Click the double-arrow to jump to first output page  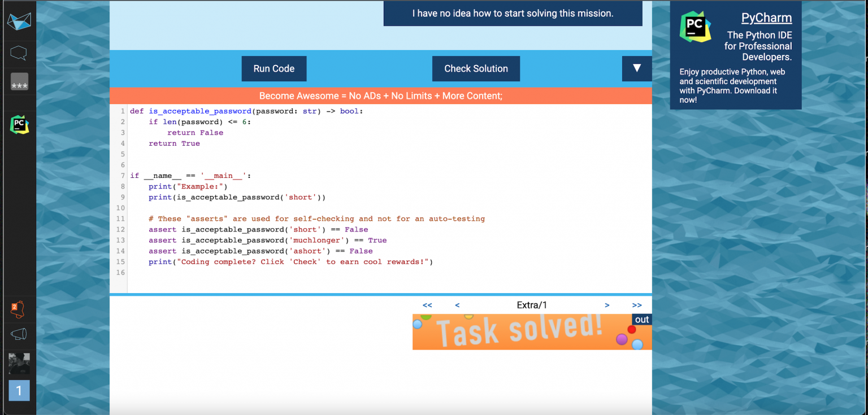pyautogui.click(x=428, y=305)
